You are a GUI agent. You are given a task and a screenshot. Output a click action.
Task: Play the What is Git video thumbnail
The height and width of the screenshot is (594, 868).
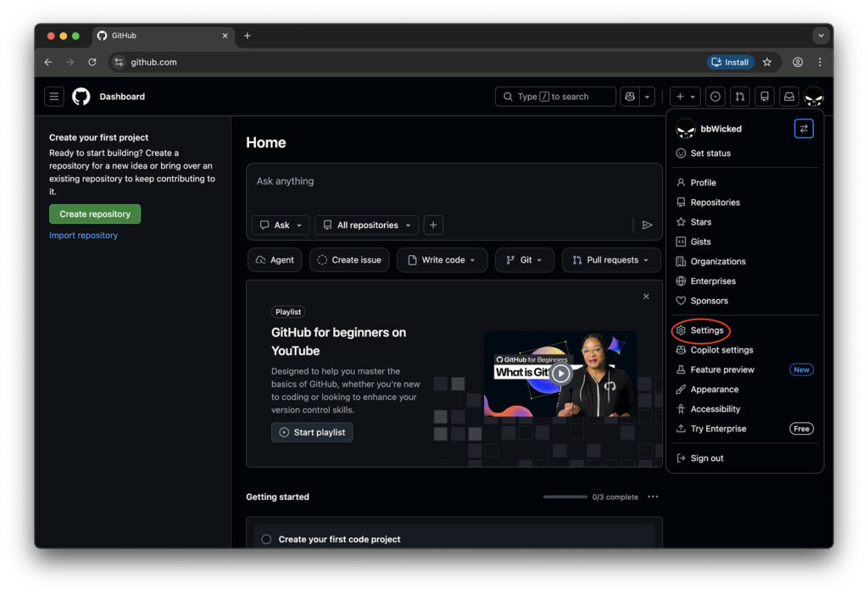point(560,374)
